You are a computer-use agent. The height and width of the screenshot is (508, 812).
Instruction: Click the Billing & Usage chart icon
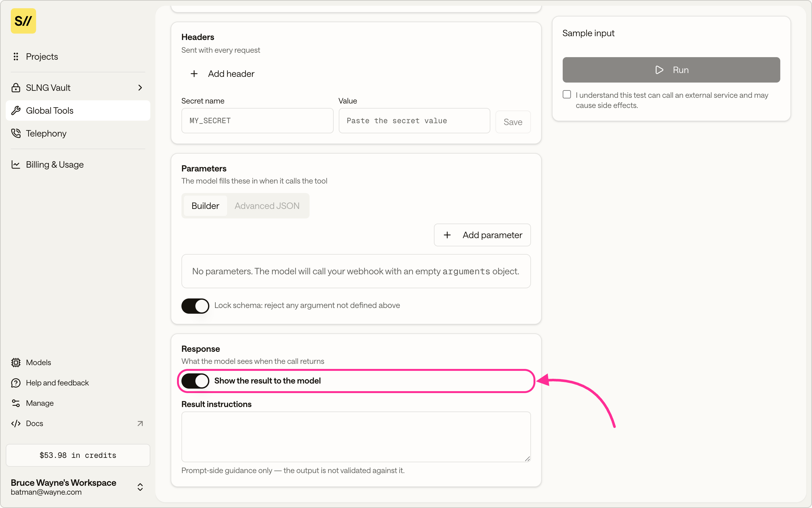pyautogui.click(x=16, y=165)
